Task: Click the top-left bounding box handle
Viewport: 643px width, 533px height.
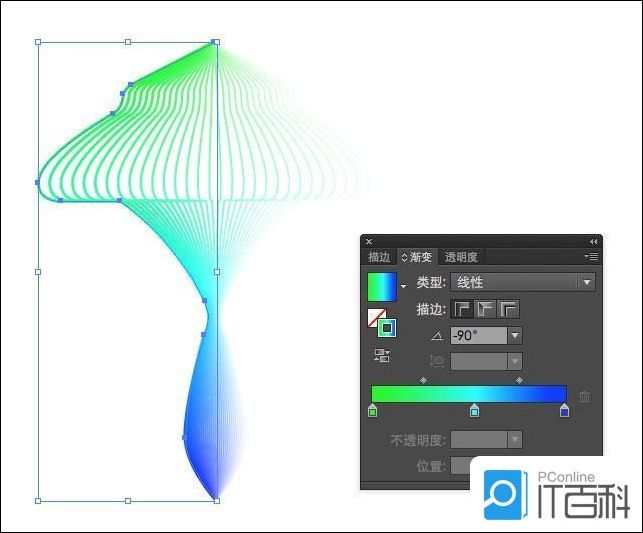Action: click(x=38, y=42)
